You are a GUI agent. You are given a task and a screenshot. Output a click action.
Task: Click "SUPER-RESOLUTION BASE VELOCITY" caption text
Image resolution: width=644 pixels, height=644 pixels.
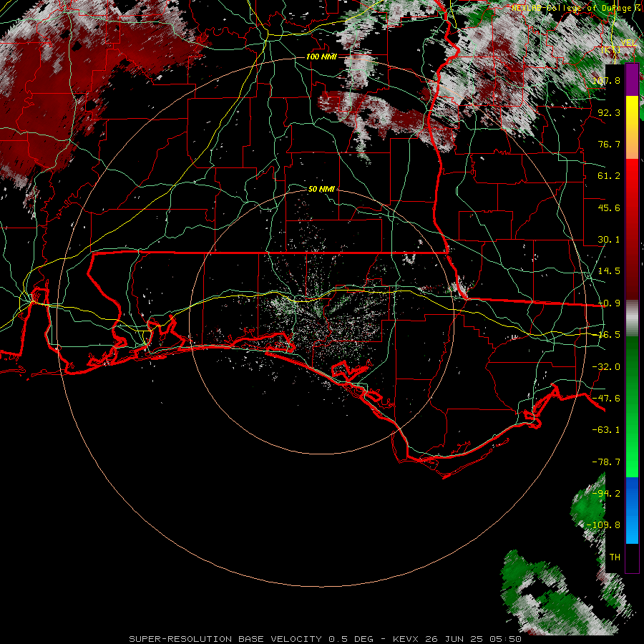225,639
